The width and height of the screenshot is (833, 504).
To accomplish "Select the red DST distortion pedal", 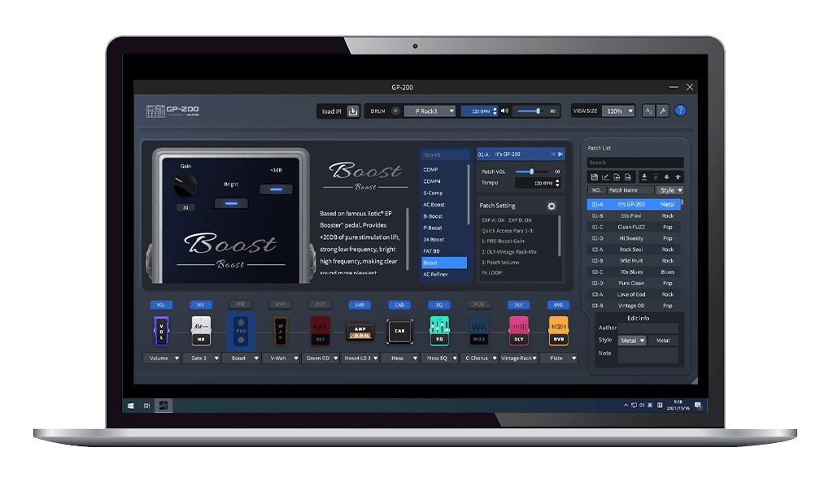I will (x=320, y=331).
